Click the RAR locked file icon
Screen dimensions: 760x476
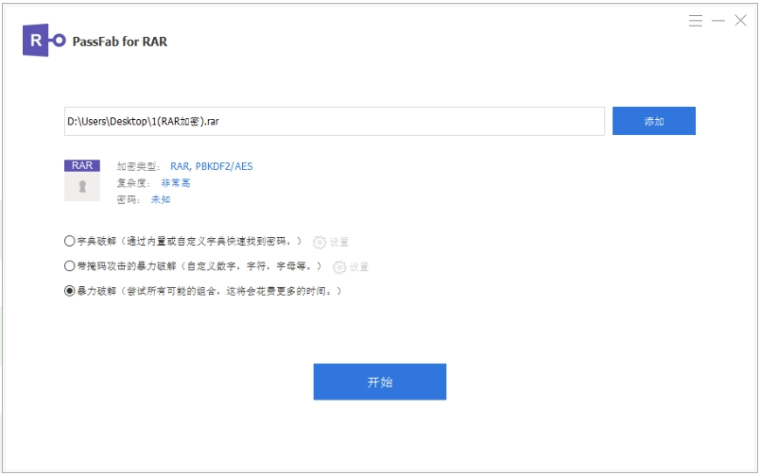click(82, 180)
